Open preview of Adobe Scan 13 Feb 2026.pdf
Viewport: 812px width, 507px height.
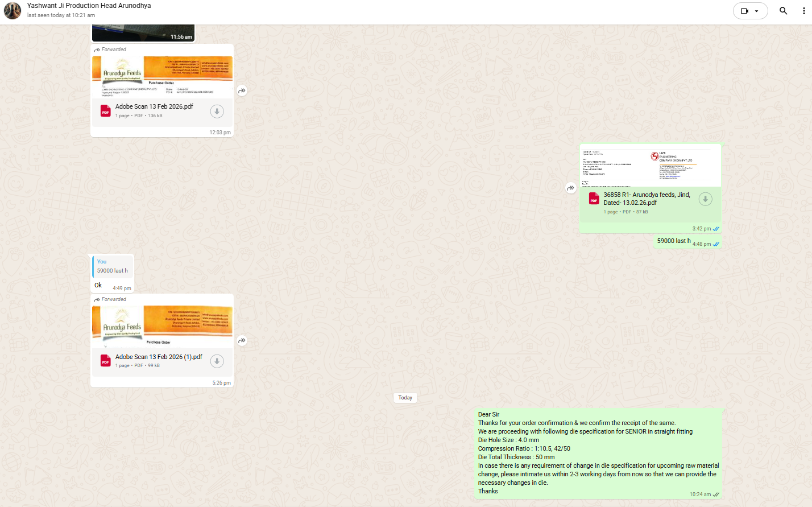(162, 77)
